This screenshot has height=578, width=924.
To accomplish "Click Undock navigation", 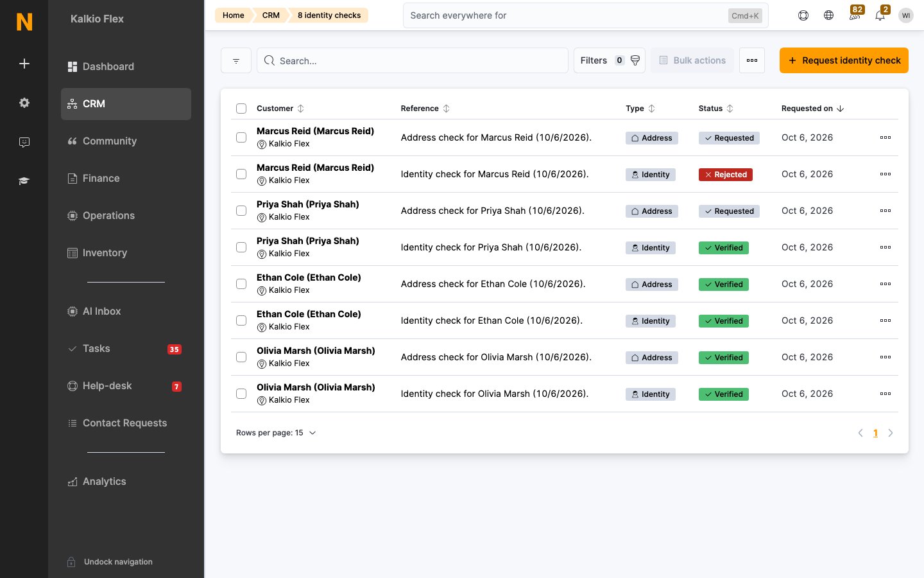I will coord(110,562).
